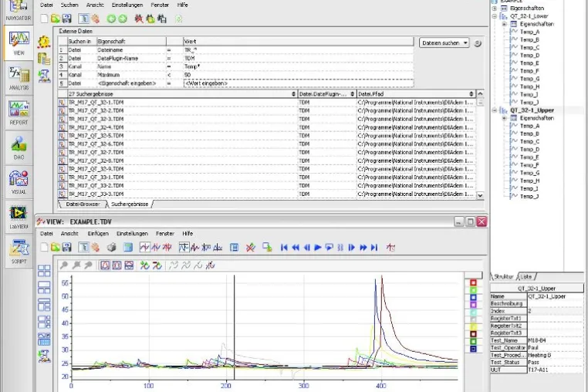The height and width of the screenshot is (392, 588).
Task: Click the red legend swatch beside the chart
Action: click(473, 282)
